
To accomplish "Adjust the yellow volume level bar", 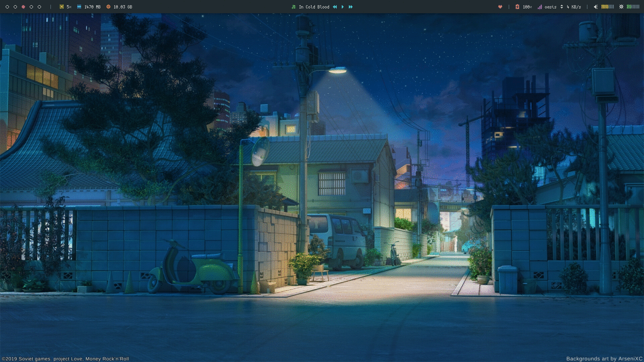I will pos(608,7).
